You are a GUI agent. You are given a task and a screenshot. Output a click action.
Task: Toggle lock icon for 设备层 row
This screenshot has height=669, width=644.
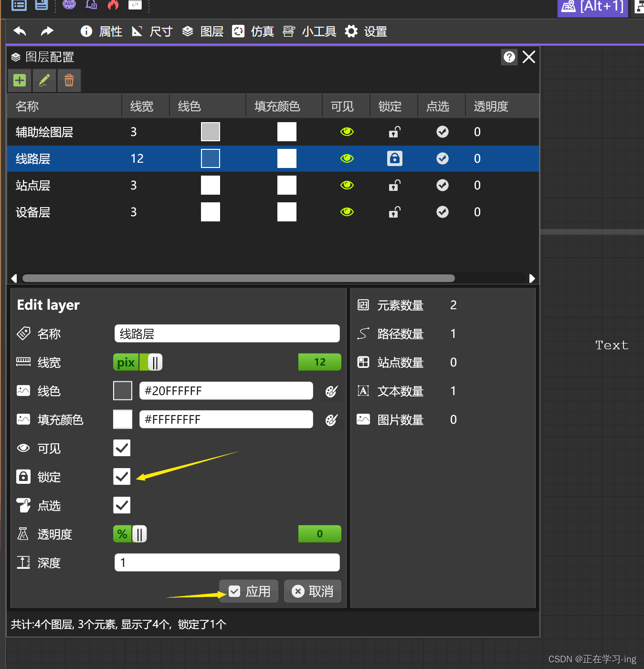[x=394, y=212]
